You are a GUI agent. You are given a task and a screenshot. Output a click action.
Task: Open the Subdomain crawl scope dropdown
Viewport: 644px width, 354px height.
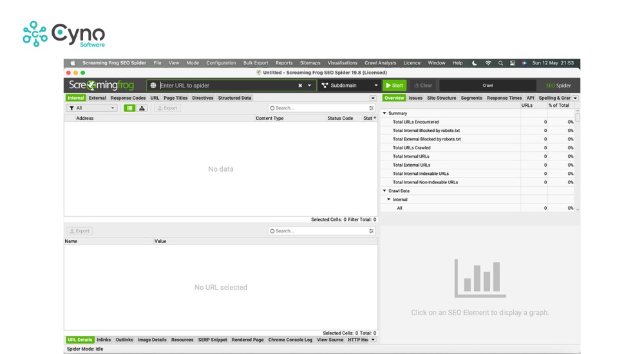point(350,86)
